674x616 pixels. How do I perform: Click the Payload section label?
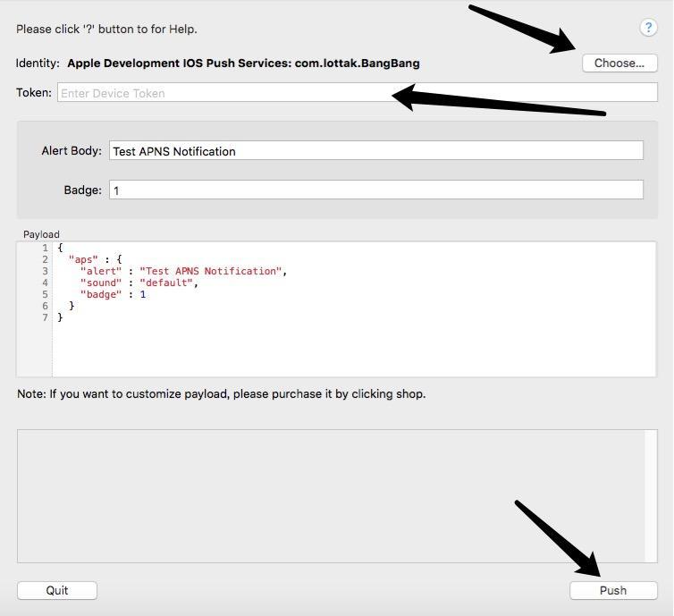[41, 234]
